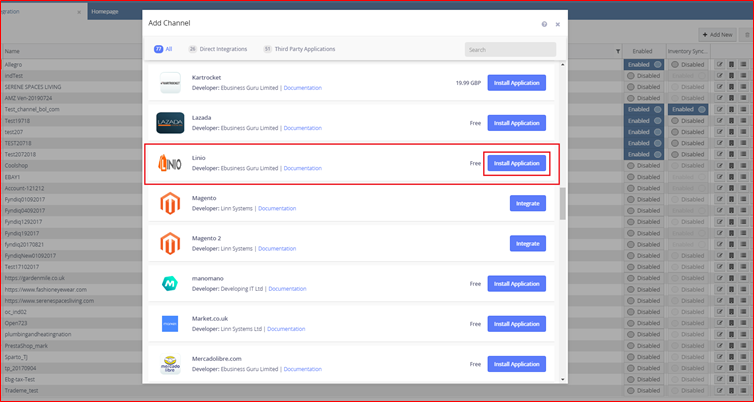Screen dimensions: 754x402
Task: Click the building-shaped icon in Allegro row
Action: (731, 64)
